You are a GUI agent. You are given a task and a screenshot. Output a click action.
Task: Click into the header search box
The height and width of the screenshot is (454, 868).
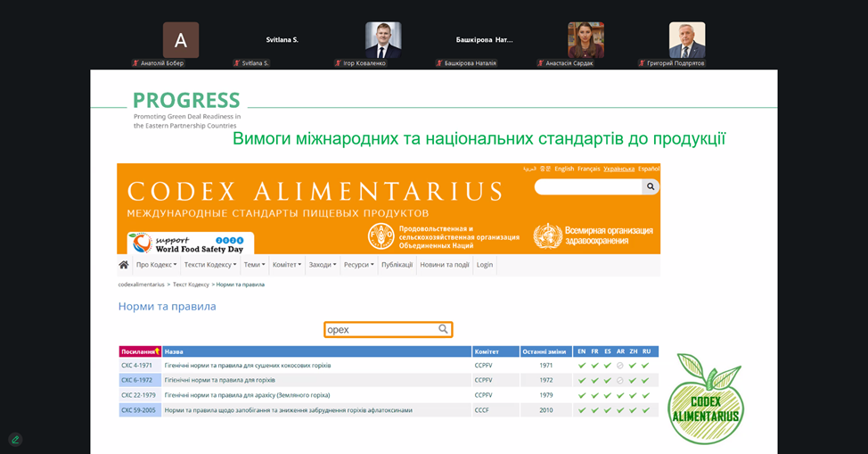588,186
